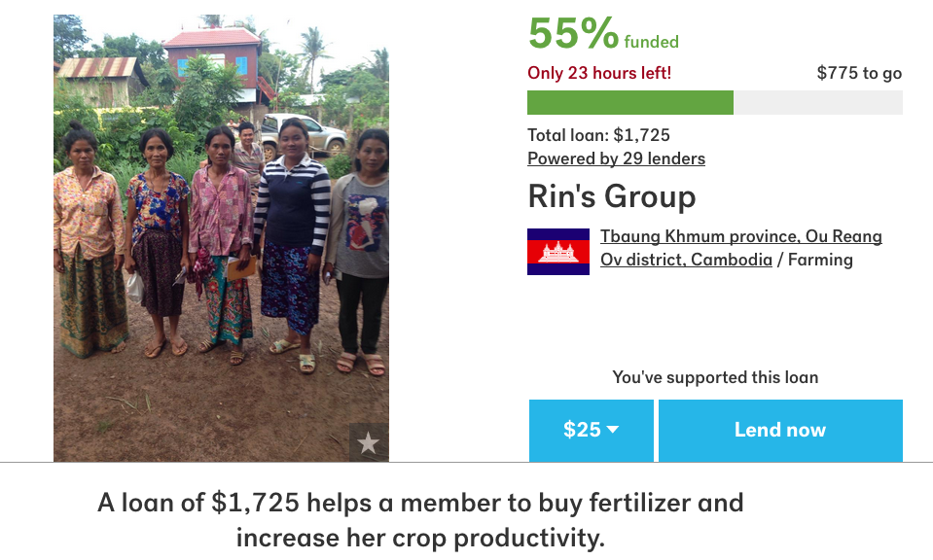Click the large green 55% figure
This screenshot has height=560, width=933.
[573, 35]
